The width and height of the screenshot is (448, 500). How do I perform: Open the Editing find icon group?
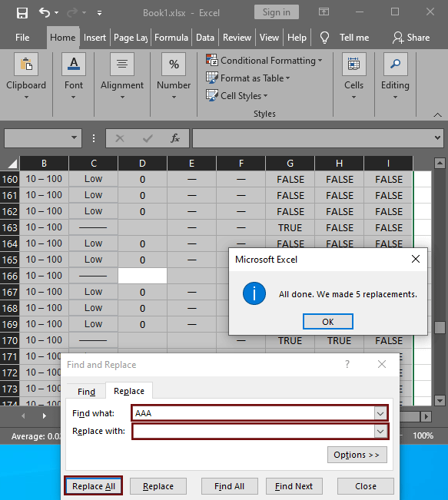[395, 64]
